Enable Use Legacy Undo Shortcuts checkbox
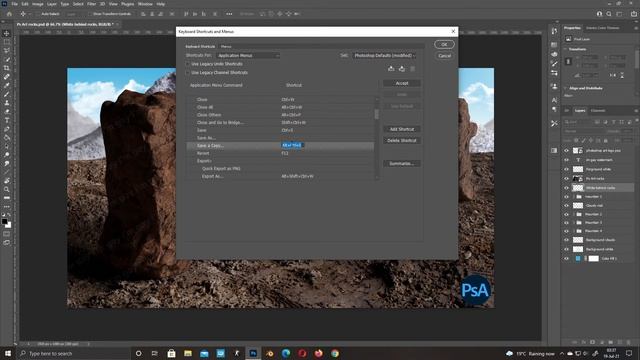The width and height of the screenshot is (640, 360). coord(188,64)
